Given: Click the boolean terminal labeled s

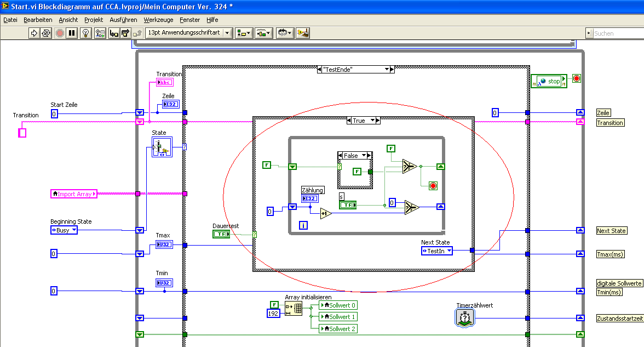Looking at the screenshot, I should (347, 205).
